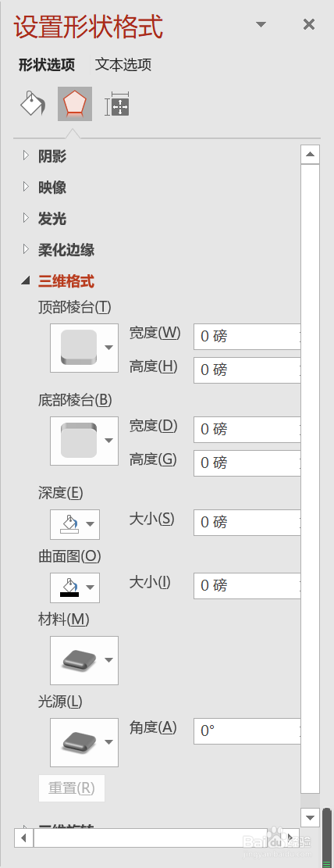Open the bottom bevel (底部棱台) preset picker
This screenshot has height=868, width=334.
[x=84, y=441]
